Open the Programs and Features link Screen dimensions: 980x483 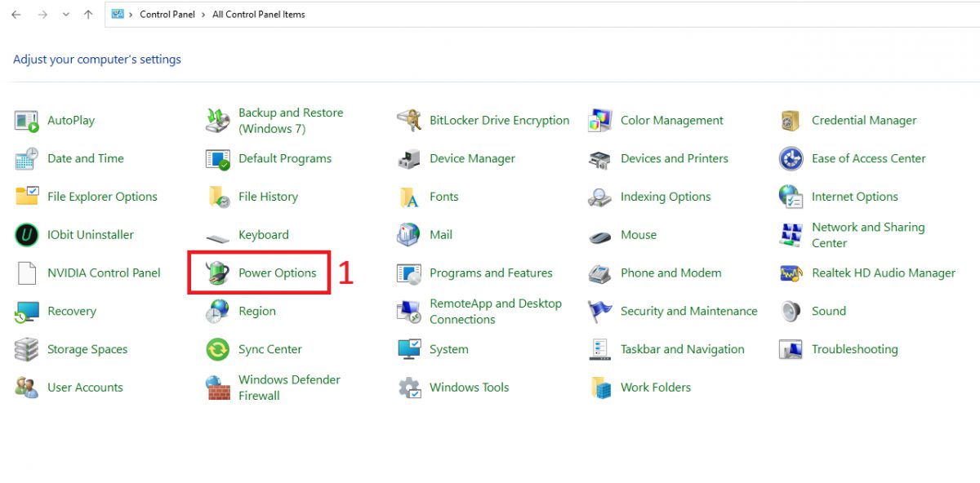[491, 273]
